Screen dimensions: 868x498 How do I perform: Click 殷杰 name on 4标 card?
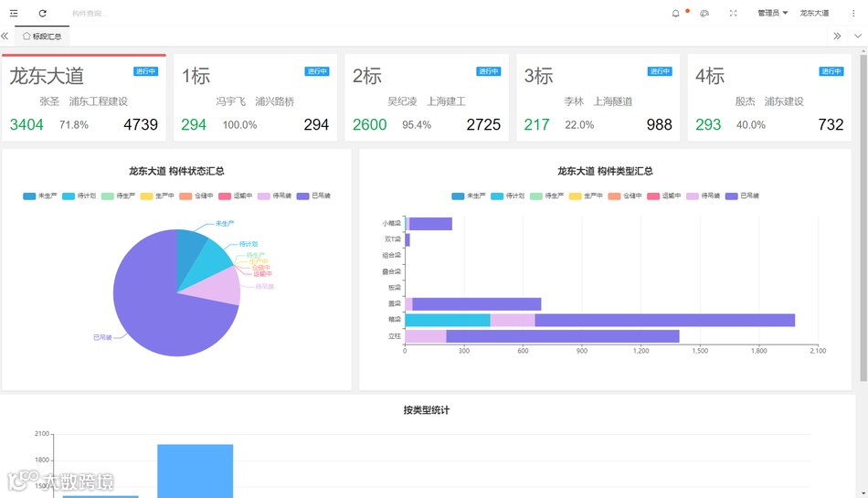point(745,101)
